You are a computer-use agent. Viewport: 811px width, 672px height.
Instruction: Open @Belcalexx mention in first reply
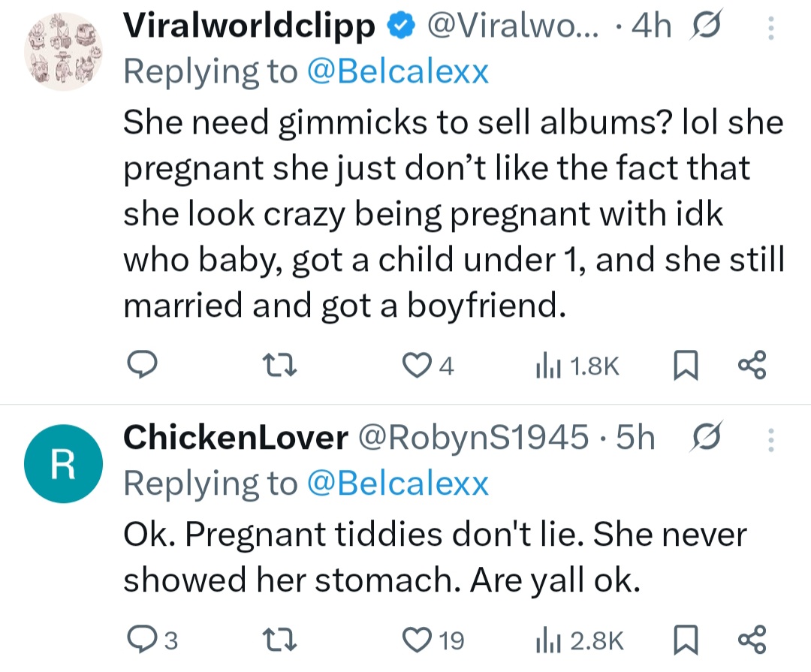click(397, 72)
